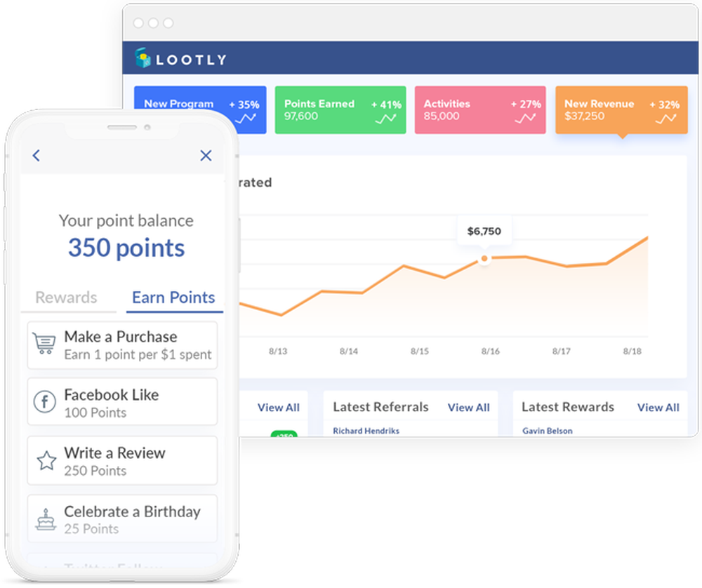The height and width of the screenshot is (588, 702).
Task: Click the Lootly treasure chest logo
Action: click(143, 58)
